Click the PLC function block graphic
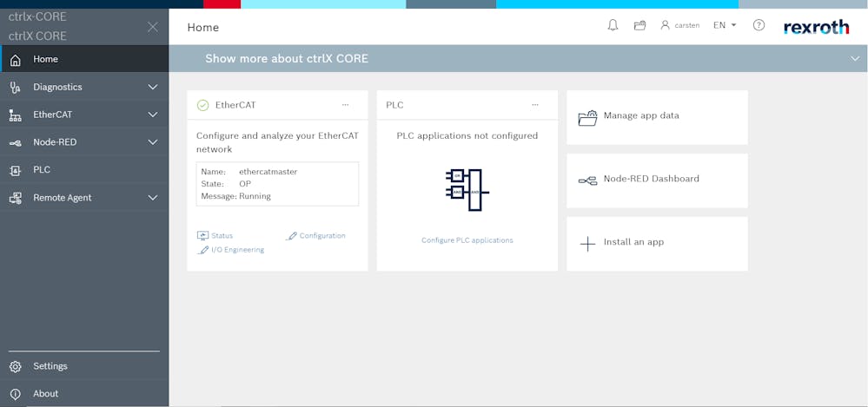 click(467, 190)
